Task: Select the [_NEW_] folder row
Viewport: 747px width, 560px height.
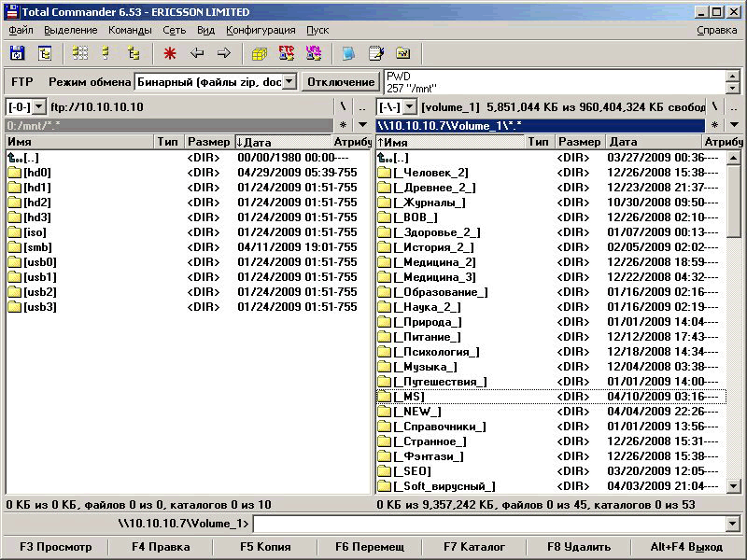Action: click(x=551, y=412)
